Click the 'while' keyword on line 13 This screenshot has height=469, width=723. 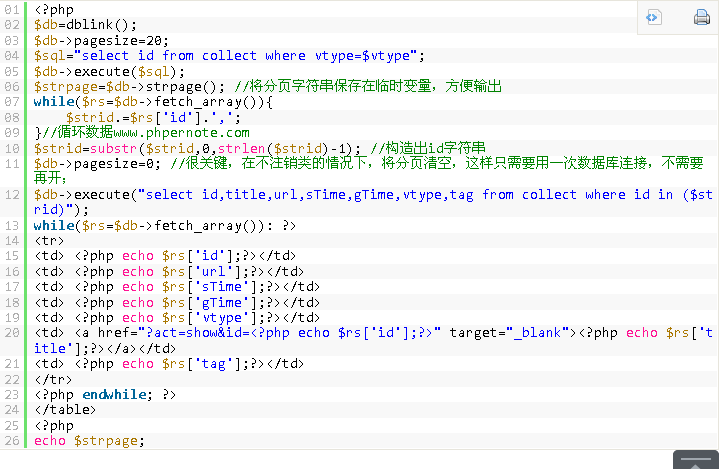click(x=54, y=226)
